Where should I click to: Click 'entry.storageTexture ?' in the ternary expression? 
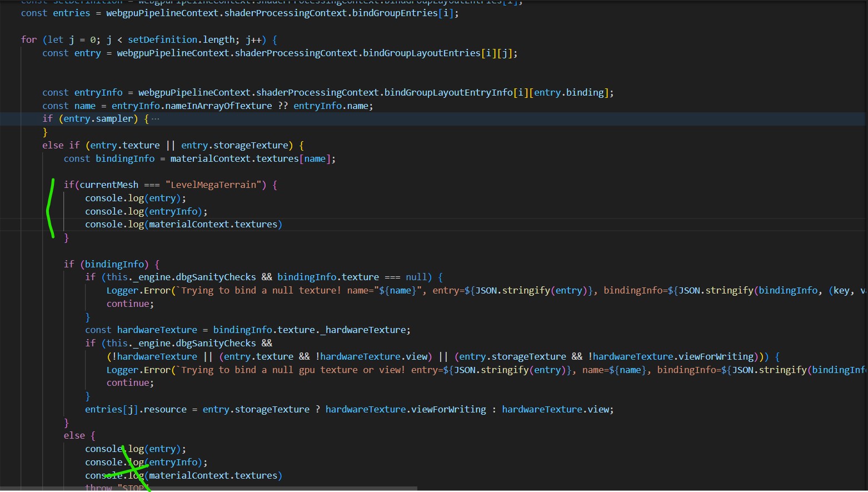point(261,410)
